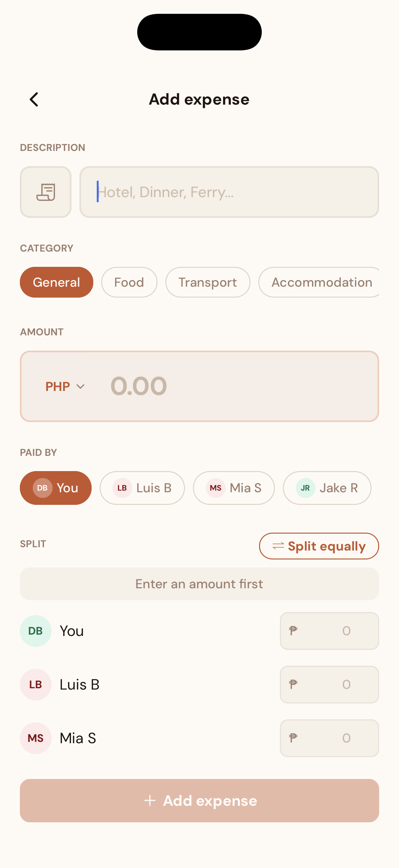Choose the Food category chip

129,282
